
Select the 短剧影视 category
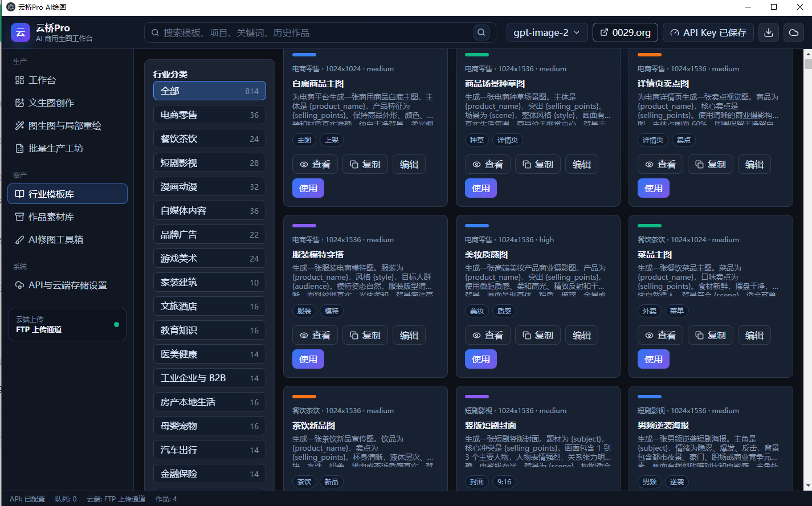click(210, 162)
